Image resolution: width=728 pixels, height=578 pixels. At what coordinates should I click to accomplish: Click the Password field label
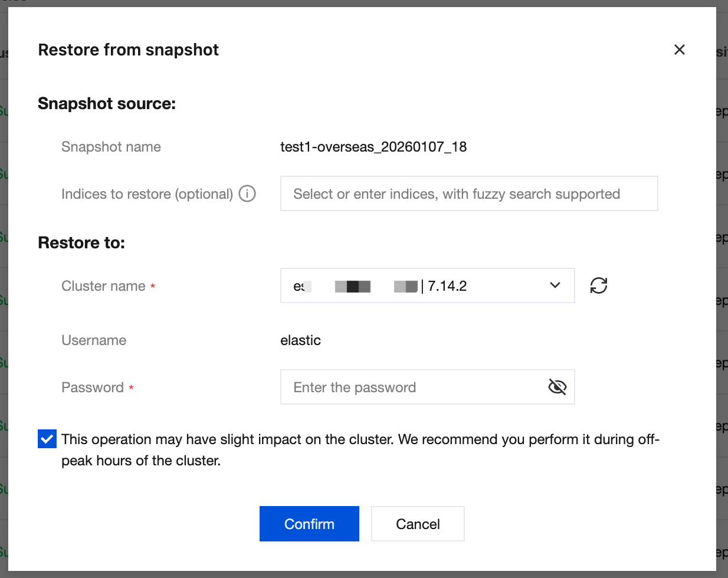click(x=93, y=387)
